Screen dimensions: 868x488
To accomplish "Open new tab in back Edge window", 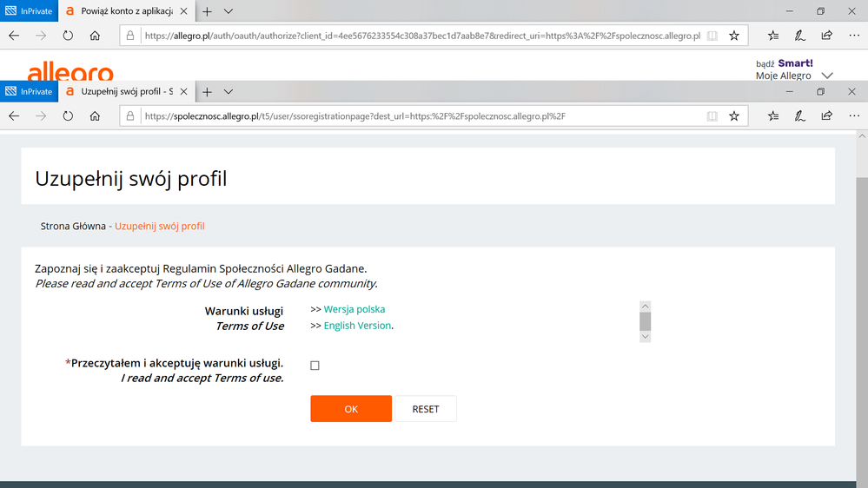I will (x=207, y=11).
